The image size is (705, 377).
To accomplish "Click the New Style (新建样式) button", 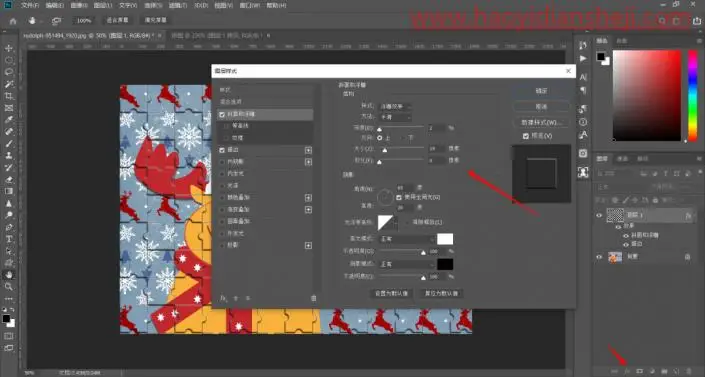I will pos(541,122).
